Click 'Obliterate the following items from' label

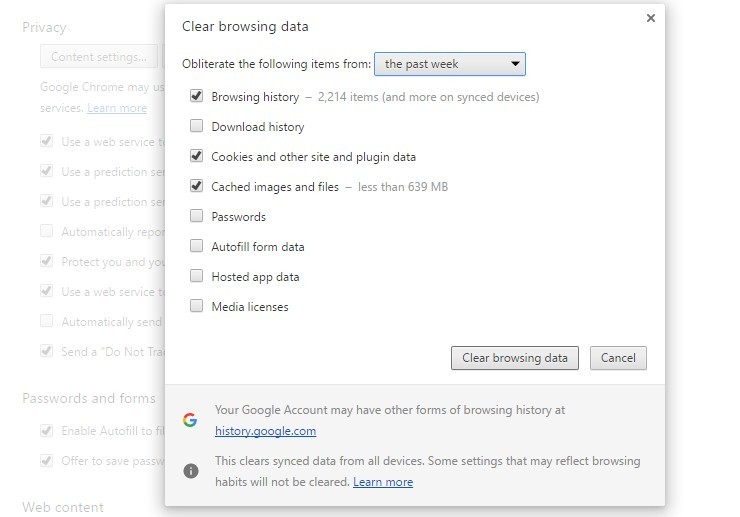coord(277,64)
